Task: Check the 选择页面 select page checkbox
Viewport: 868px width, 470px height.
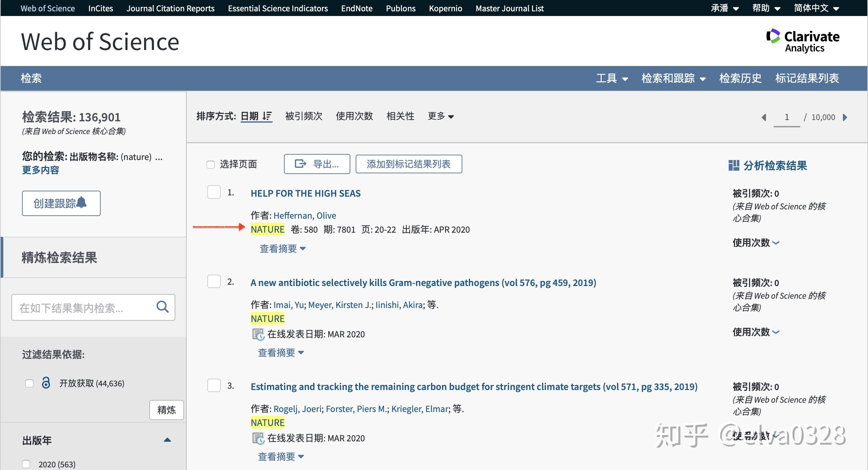Action: click(x=211, y=164)
